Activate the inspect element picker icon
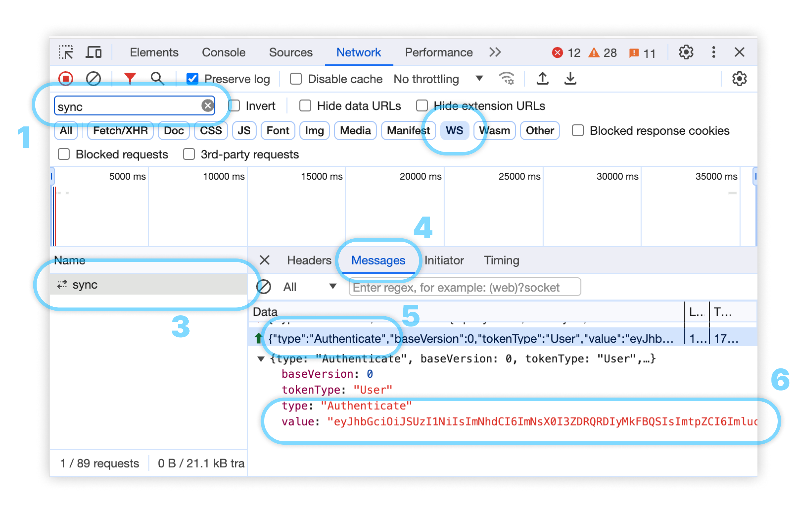Viewport: 812px width, 513px height. tap(66, 52)
